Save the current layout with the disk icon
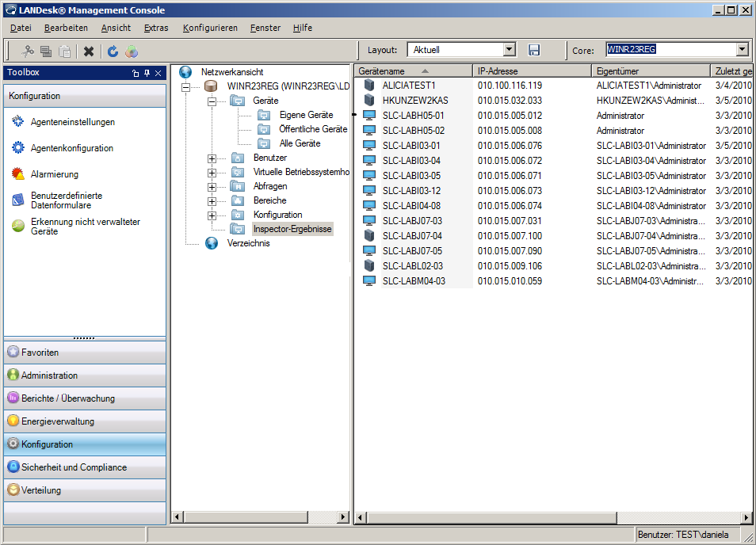 (x=534, y=50)
